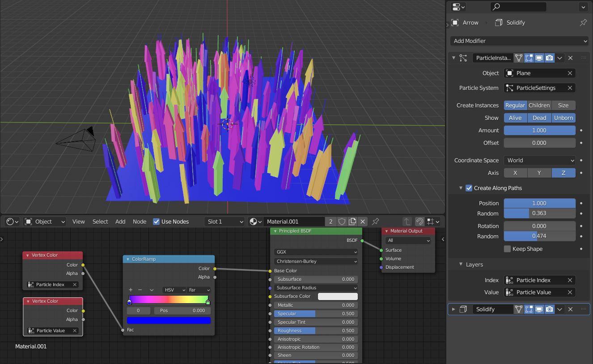Open the Node menu in node editor

pyautogui.click(x=140, y=221)
